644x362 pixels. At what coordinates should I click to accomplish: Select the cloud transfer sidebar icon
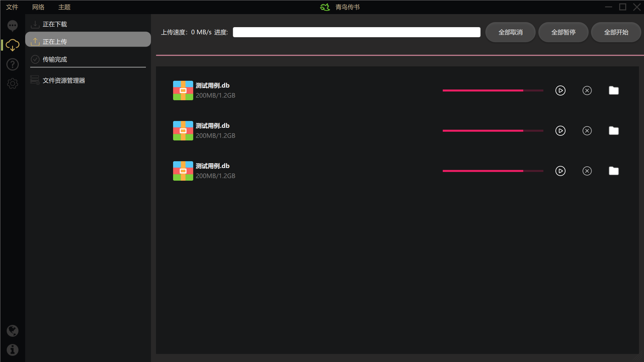[x=12, y=45]
